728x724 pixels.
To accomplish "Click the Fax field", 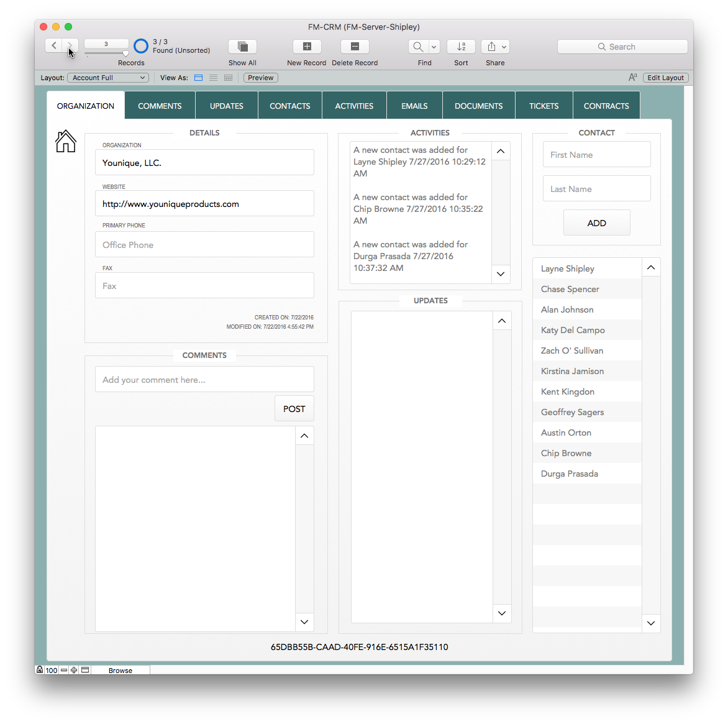I will [204, 286].
